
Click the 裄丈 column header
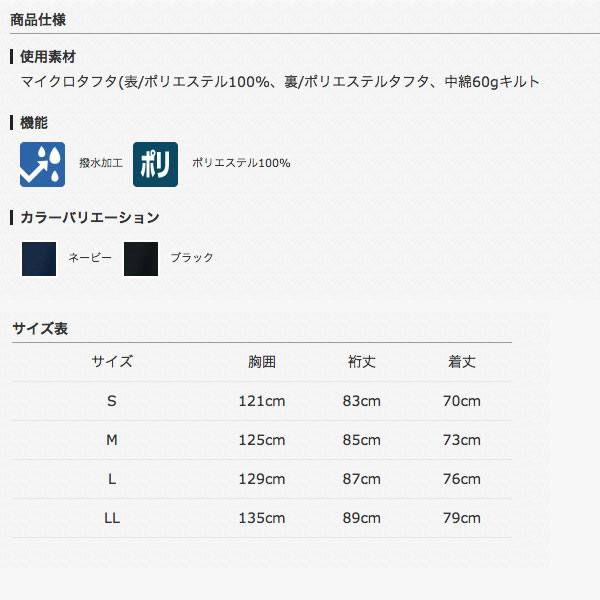coord(362,362)
